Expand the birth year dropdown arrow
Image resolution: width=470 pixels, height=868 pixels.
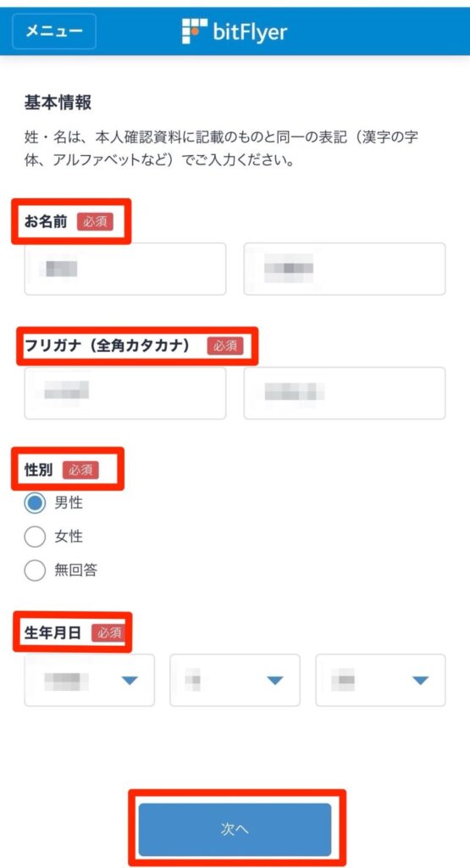pyautogui.click(x=130, y=681)
